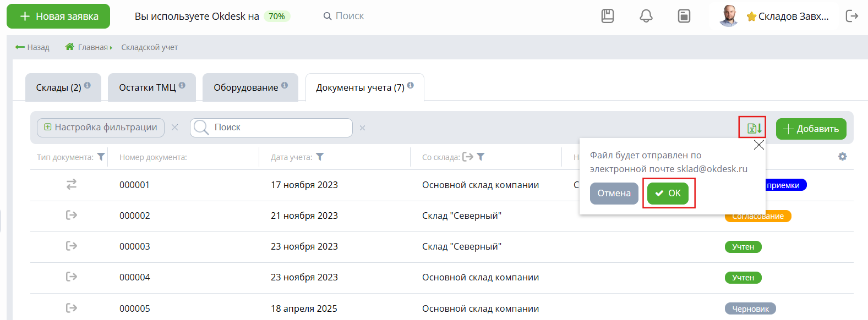
Task: Open filter for Дата учета column
Action: coord(320,157)
